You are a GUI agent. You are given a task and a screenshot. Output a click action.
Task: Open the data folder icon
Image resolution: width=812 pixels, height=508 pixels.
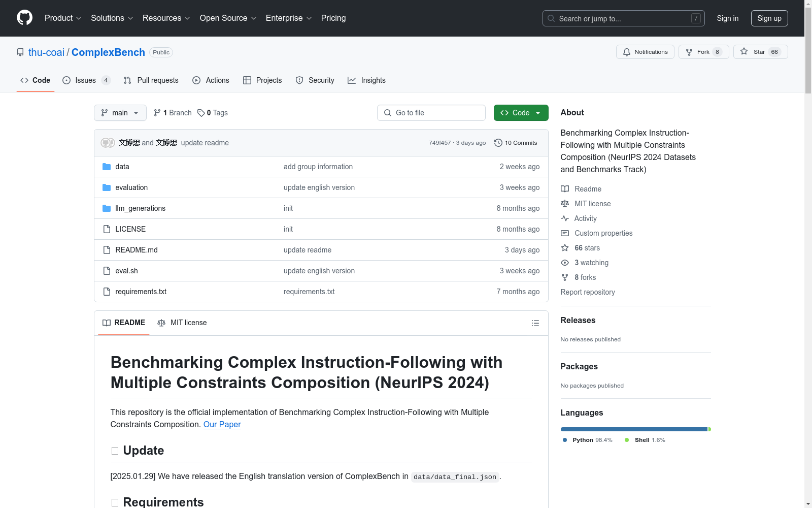[107, 167]
